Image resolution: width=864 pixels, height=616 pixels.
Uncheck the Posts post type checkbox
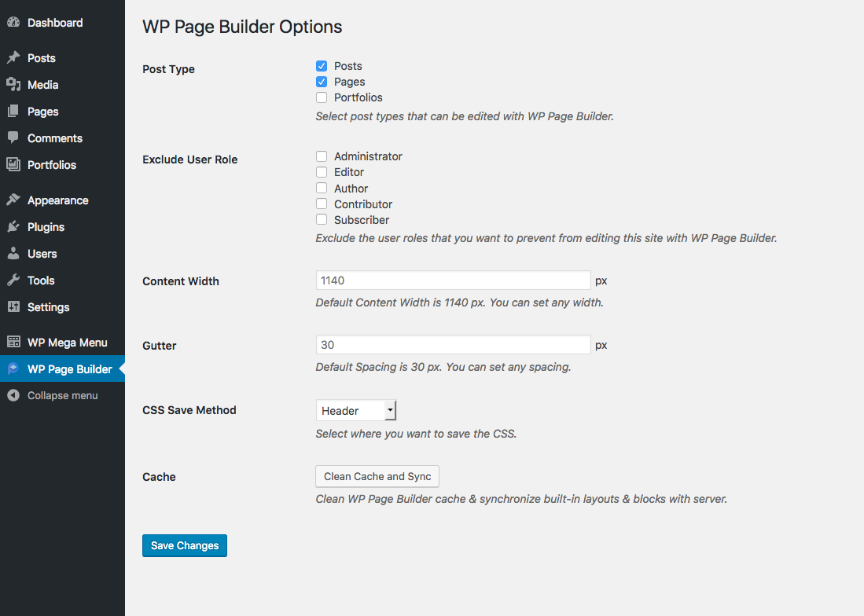(x=322, y=66)
